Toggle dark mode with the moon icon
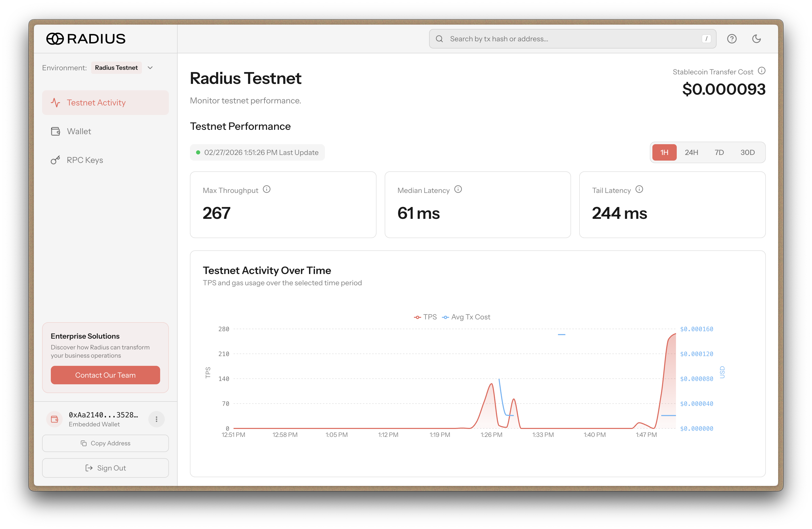The image size is (812, 529). coord(756,39)
